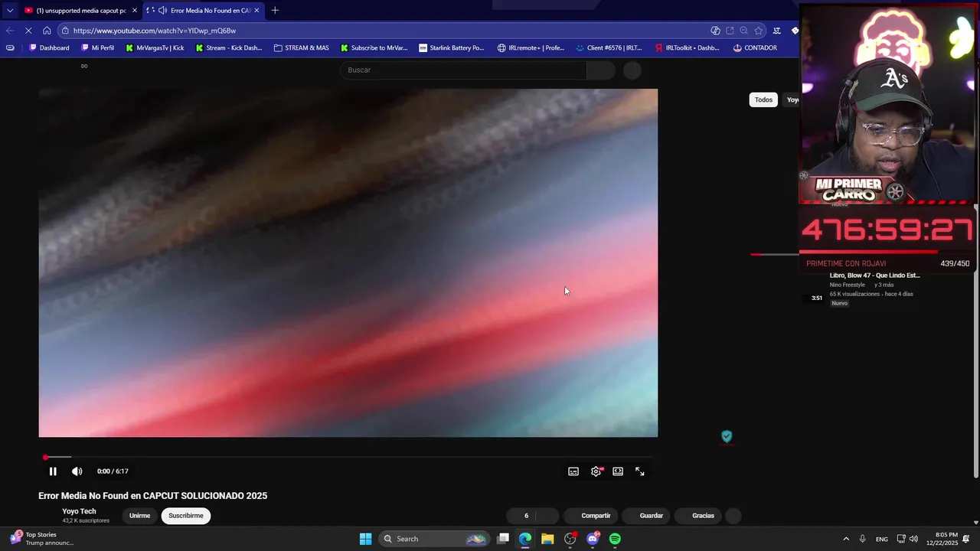
Task: Select the Todos filter chip
Action: pyautogui.click(x=763, y=99)
